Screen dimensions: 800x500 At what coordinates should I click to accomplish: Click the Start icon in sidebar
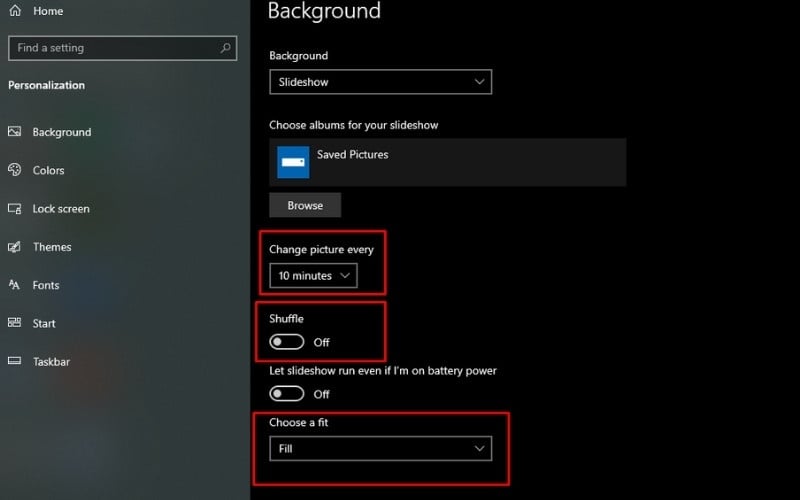15,323
